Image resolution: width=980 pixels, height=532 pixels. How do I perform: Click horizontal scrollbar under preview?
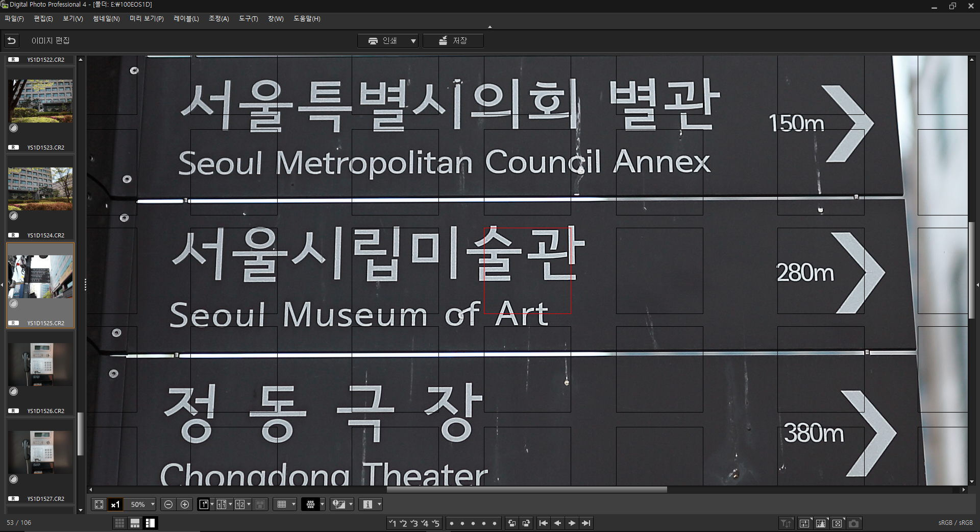(x=527, y=490)
